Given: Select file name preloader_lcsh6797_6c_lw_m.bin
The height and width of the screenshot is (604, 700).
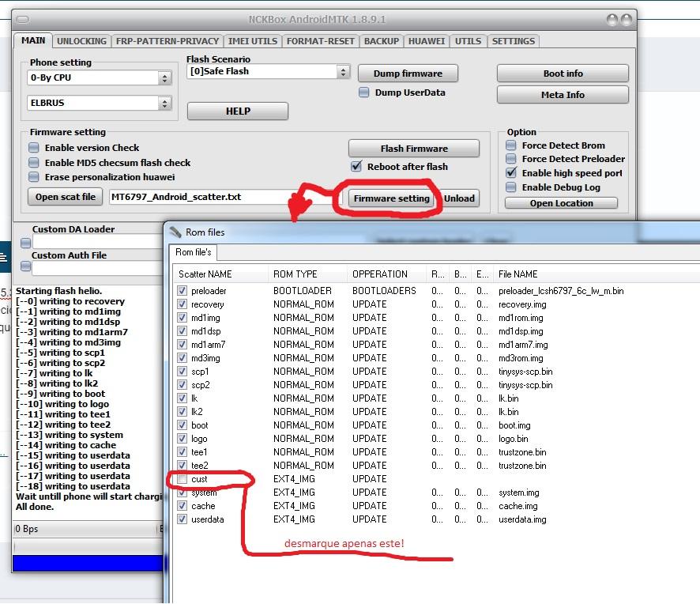Looking at the screenshot, I should (561, 291).
